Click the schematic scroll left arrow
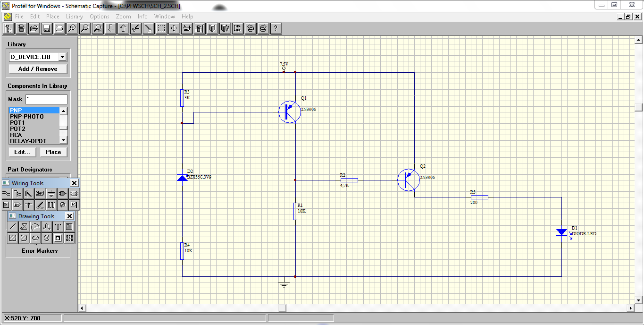Viewport: 644px width, 325px height. click(x=82, y=308)
